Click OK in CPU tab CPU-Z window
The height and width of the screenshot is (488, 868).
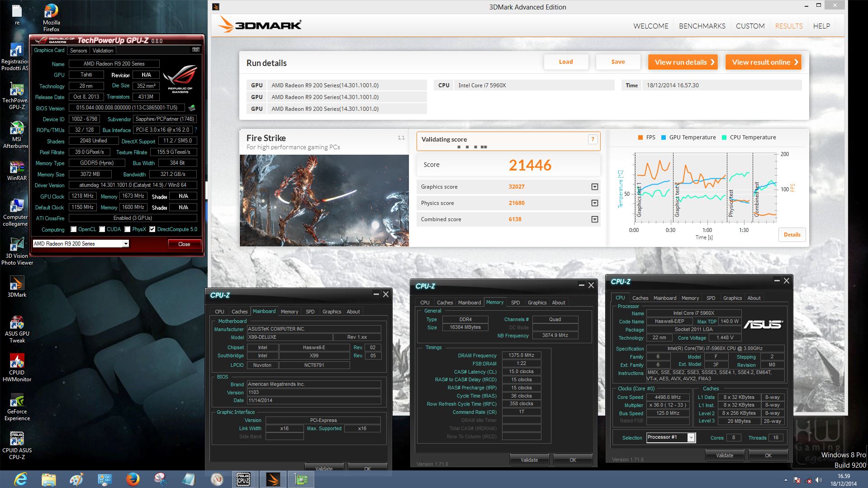click(x=768, y=455)
